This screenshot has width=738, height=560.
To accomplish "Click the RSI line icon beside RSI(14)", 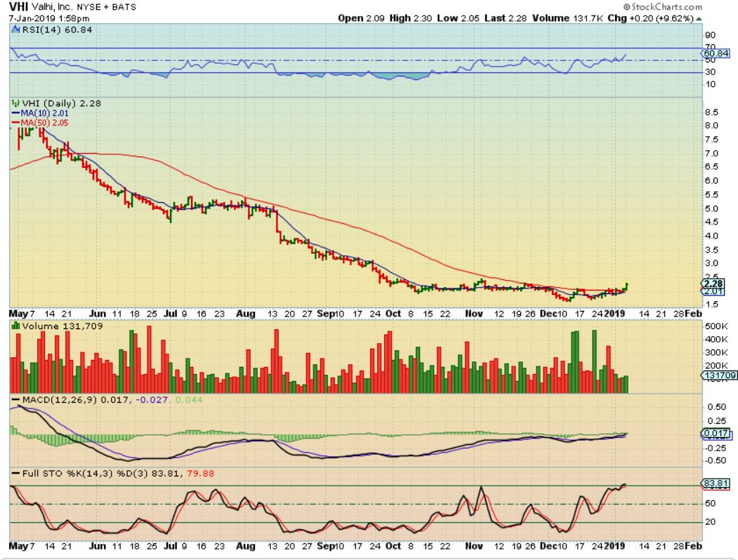I will [16, 29].
